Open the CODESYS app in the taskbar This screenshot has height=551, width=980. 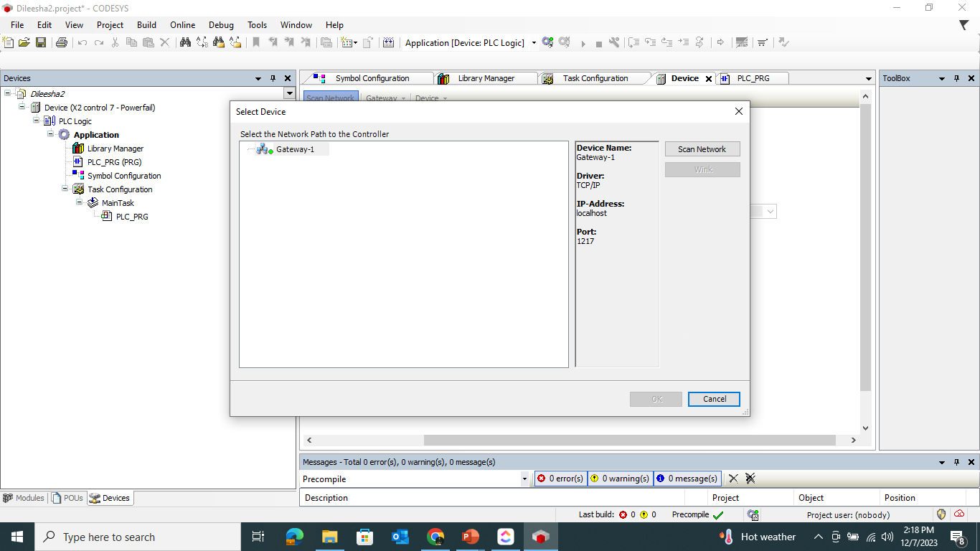540,537
